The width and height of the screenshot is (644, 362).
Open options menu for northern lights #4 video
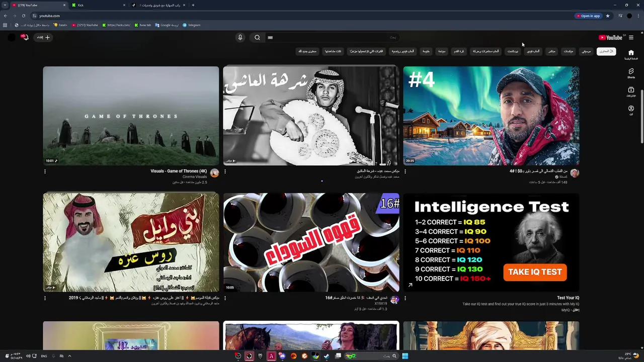[x=405, y=171]
